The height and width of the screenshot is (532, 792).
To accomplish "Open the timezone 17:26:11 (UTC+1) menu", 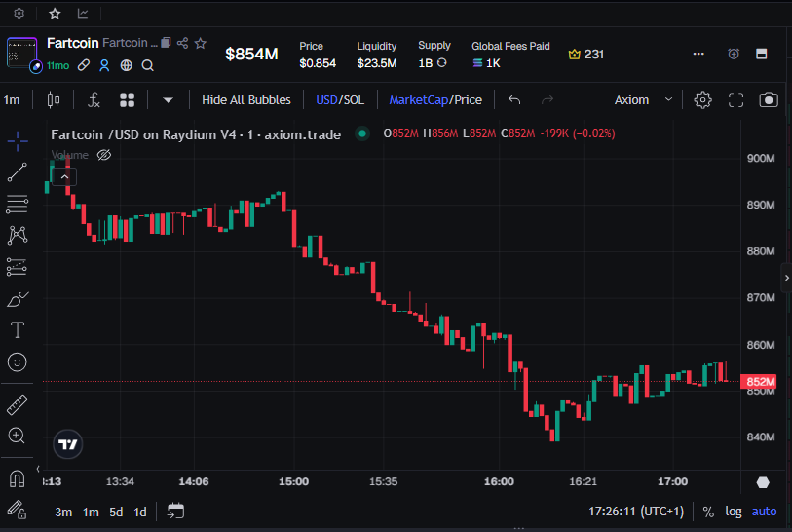I will coord(636,512).
